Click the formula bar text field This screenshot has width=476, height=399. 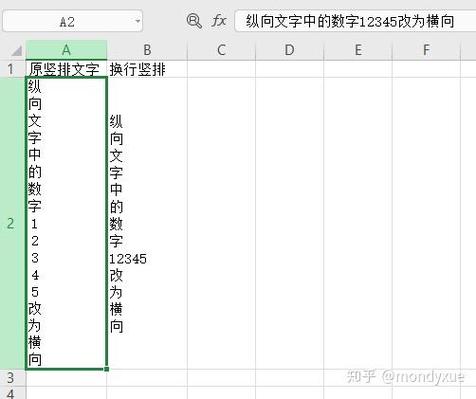[x=355, y=21]
